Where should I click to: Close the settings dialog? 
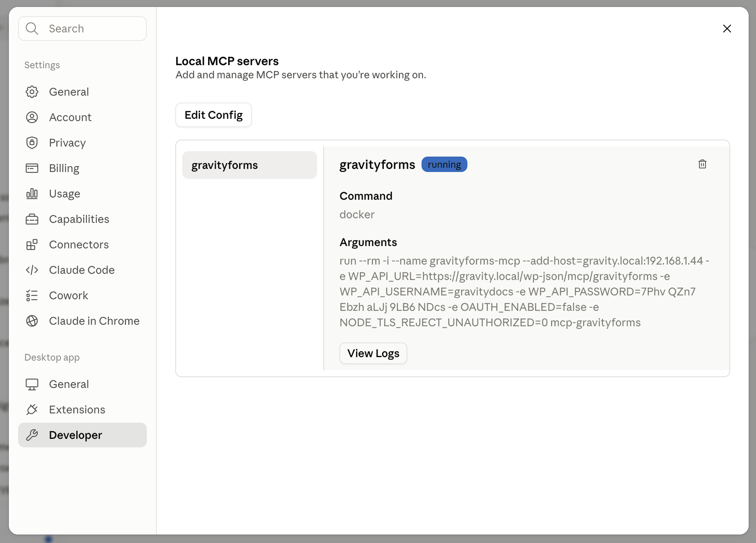tap(727, 29)
